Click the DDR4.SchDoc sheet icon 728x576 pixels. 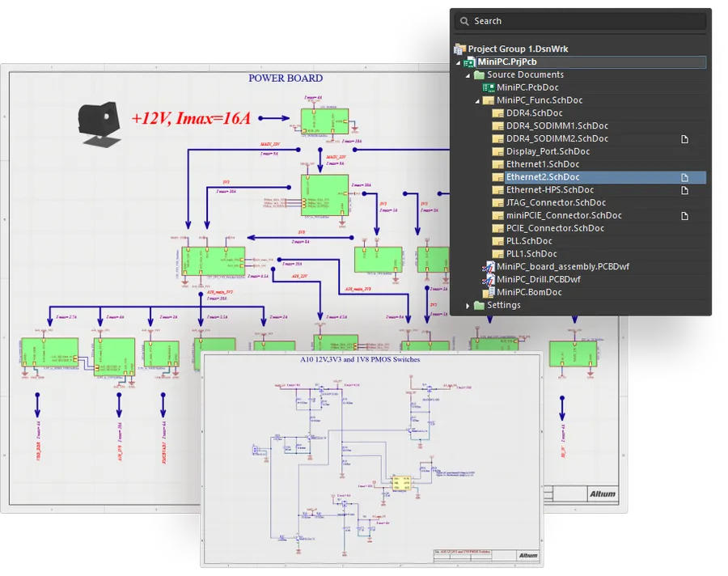pyautogui.click(x=497, y=113)
